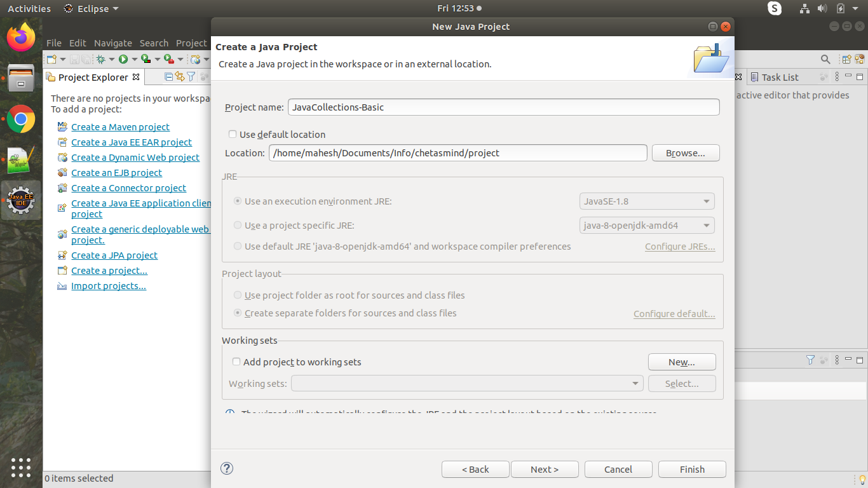Click the Help icon in the wizard dialog

(227, 468)
